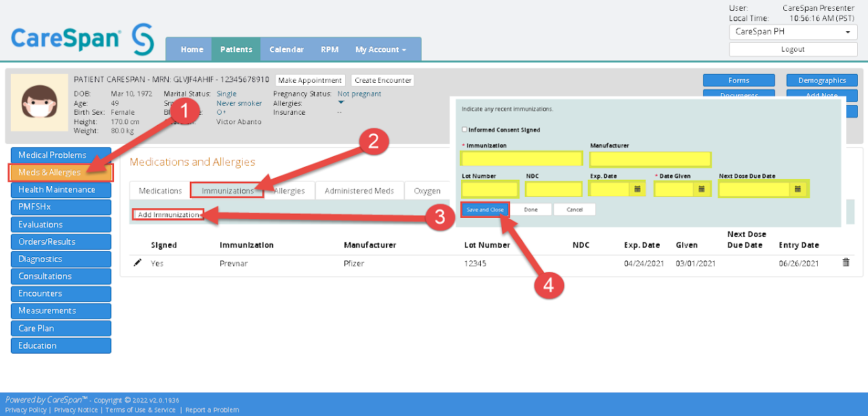This screenshot has width=868, height=416.
Task: Click the 04/24/2021 expiration date cell
Action: [x=644, y=263]
